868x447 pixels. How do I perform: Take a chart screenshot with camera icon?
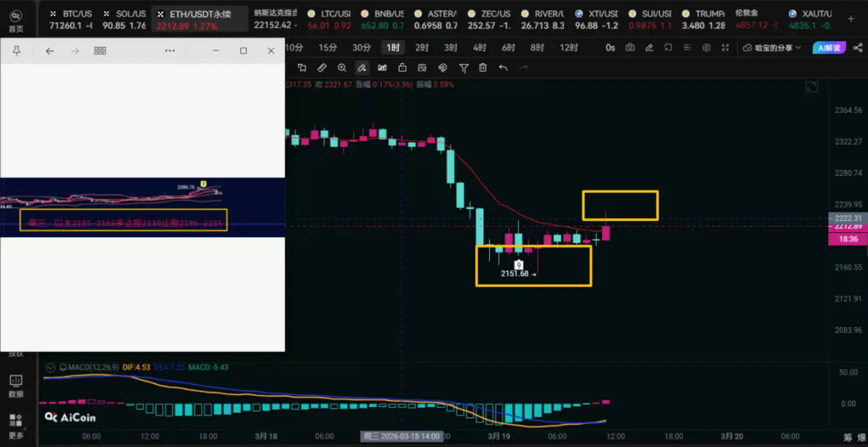(630, 48)
